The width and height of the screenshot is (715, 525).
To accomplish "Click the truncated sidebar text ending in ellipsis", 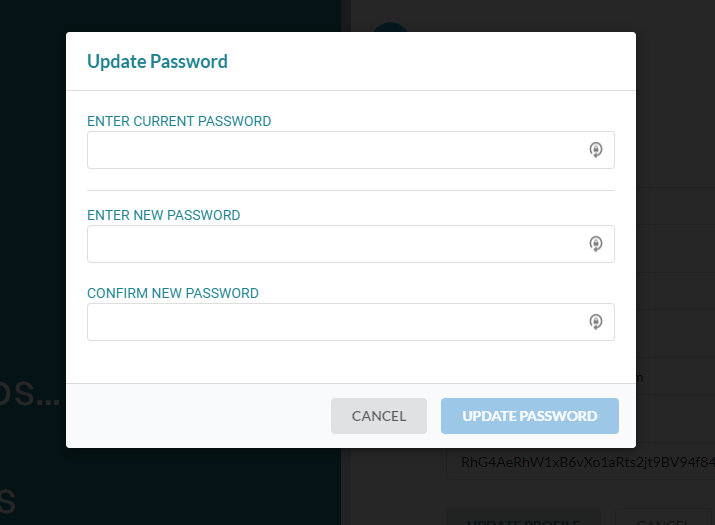I will point(30,393).
